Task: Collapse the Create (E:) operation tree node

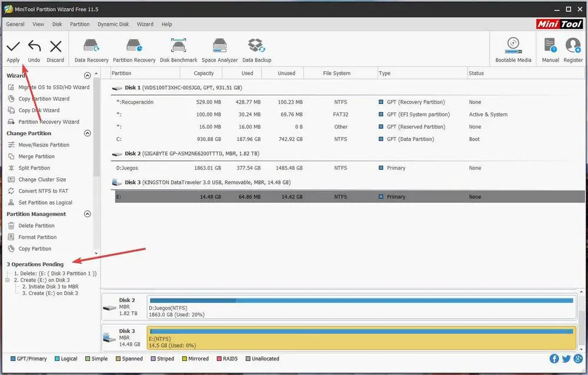Action: 8,280
